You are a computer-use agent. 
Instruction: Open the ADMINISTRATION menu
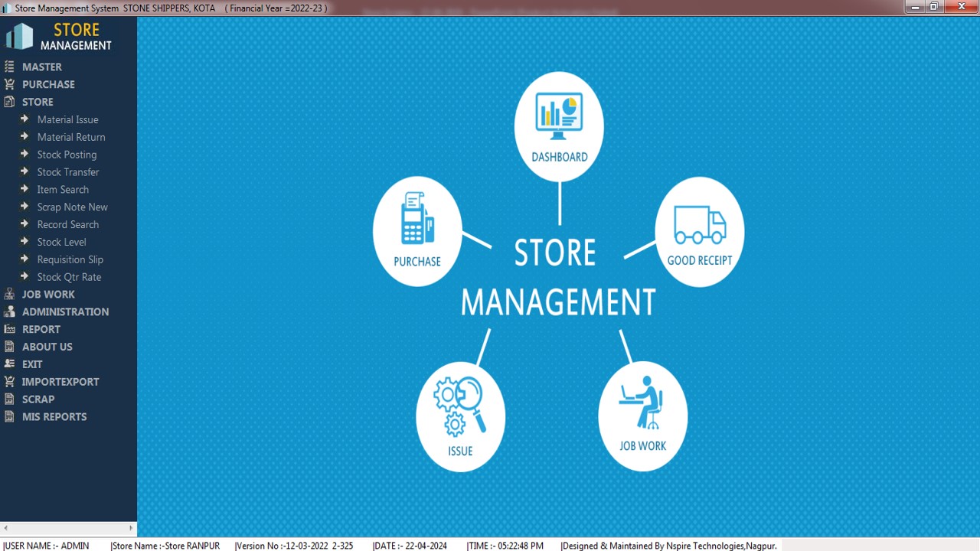click(x=65, y=311)
